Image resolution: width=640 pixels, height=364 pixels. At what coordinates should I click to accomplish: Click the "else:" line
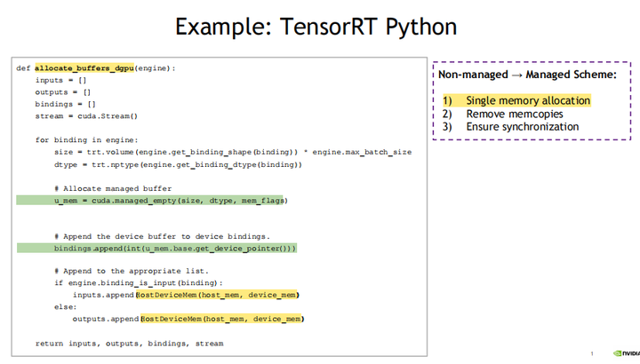[65, 307]
